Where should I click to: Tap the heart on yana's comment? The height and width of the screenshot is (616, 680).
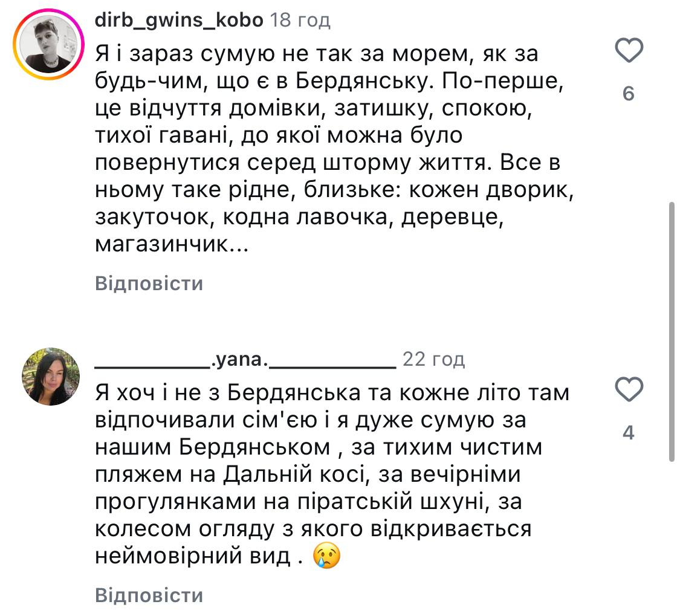click(628, 390)
